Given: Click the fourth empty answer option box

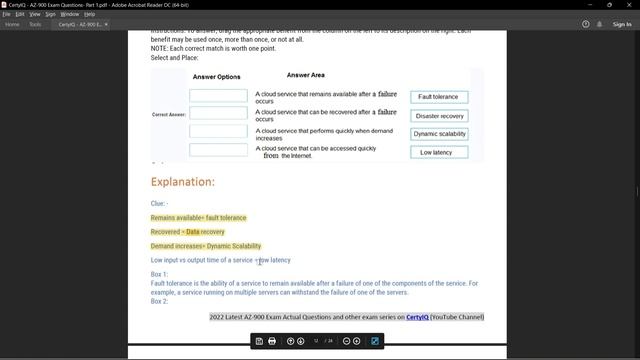Looking at the screenshot, I should tap(218, 150).
